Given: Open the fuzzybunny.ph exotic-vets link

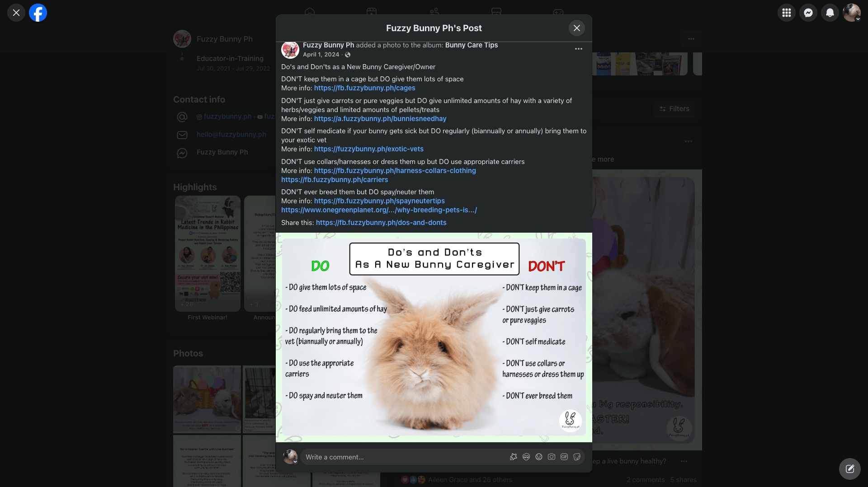Looking at the screenshot, I should (x=368, y=149).
